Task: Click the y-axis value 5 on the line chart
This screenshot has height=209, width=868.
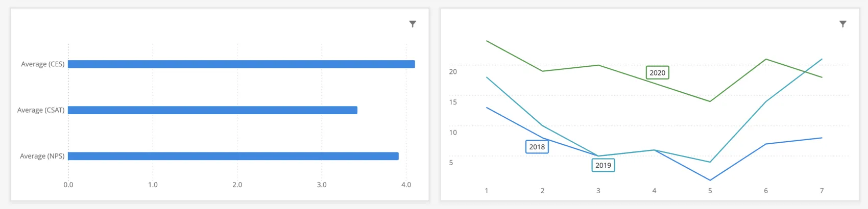Action: click(x=451, y=163)
